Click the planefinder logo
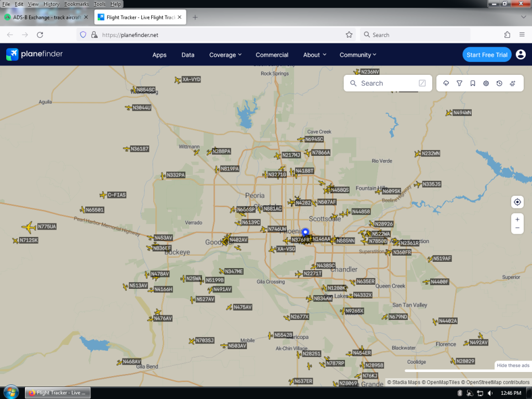The height and width of the screenshot is (399, 532). tap(34, 54)
